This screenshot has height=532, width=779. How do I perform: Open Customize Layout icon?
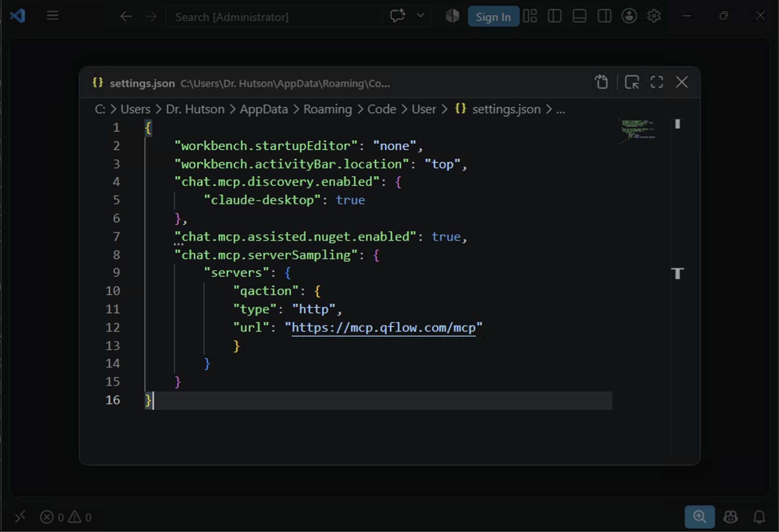coord(530,16)
